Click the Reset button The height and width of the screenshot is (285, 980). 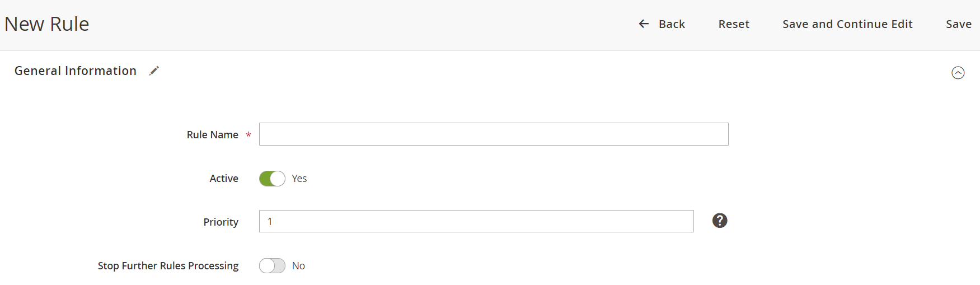734,24
